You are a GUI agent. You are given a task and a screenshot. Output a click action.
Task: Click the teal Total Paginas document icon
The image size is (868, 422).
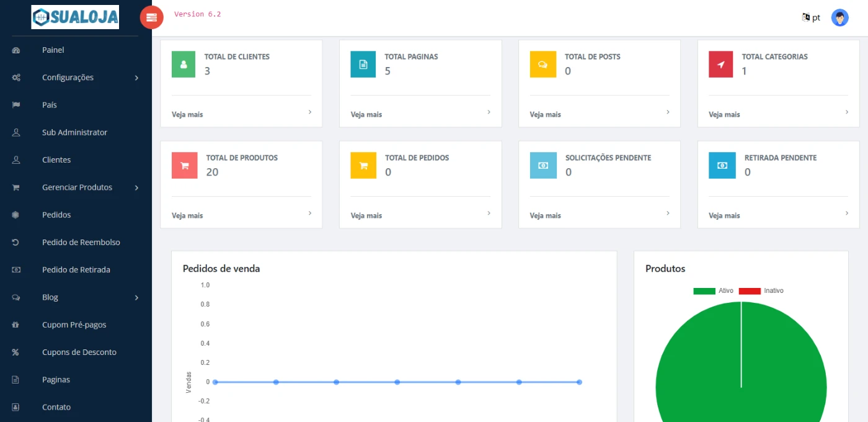tap(363, 65)
